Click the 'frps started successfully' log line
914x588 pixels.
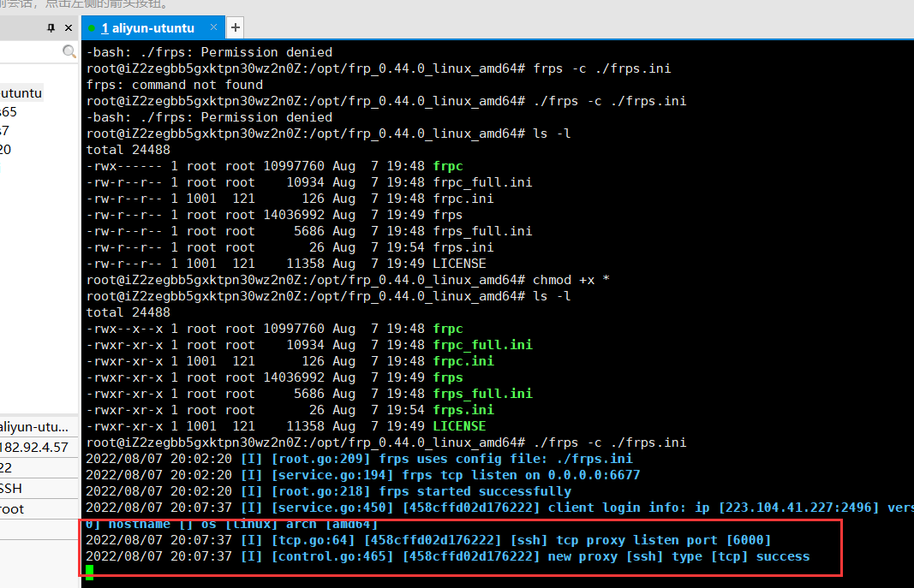[x=475, y=491]
